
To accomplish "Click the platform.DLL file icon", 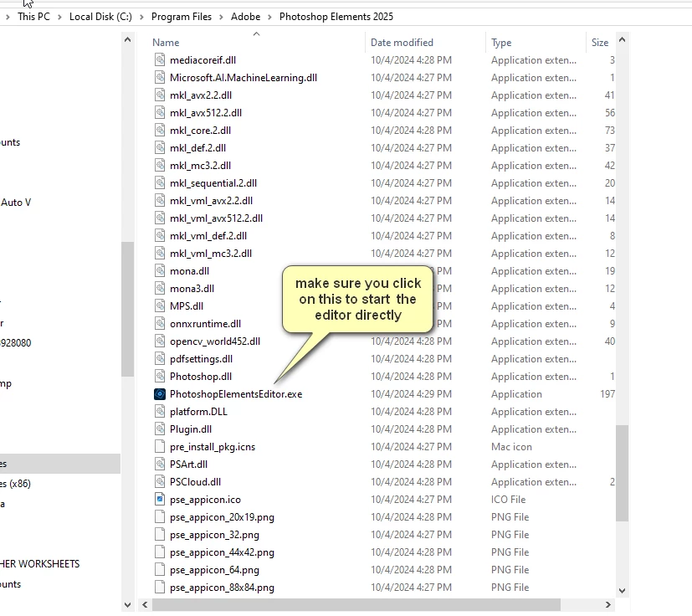I will pyautogui.click(x=160, y=412).
